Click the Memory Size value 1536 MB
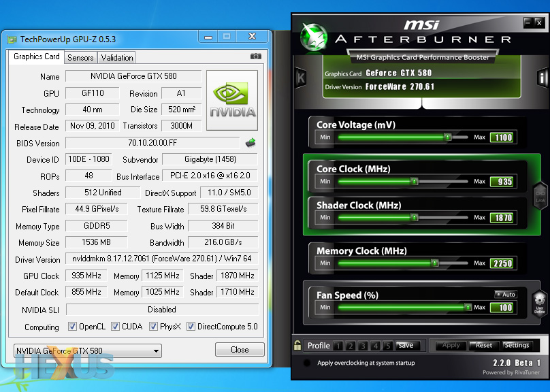The image size is (550, 392). tap(97, 242)
